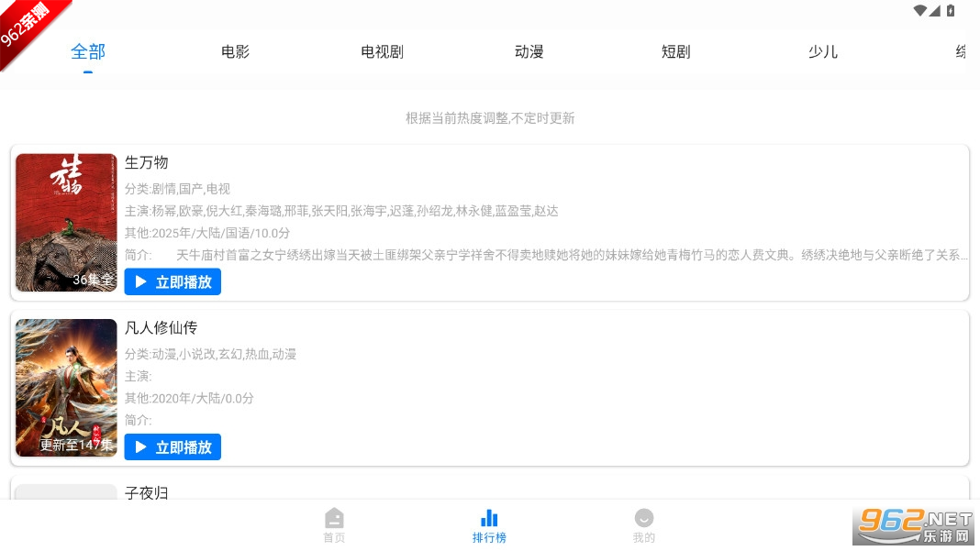Switch to the 少儿 tab
This screenshot has width=980, height=551.
(x=822, y=52)
